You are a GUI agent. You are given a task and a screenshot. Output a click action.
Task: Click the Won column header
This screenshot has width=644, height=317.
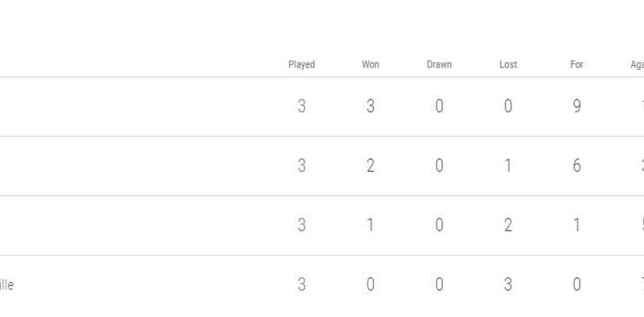(370, 65)
